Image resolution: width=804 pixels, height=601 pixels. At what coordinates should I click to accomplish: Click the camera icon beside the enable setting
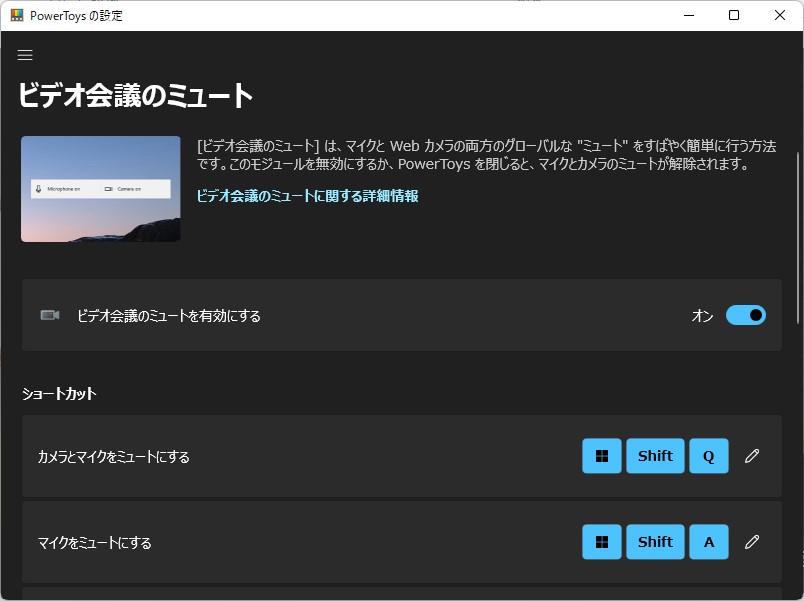[49, 315]
